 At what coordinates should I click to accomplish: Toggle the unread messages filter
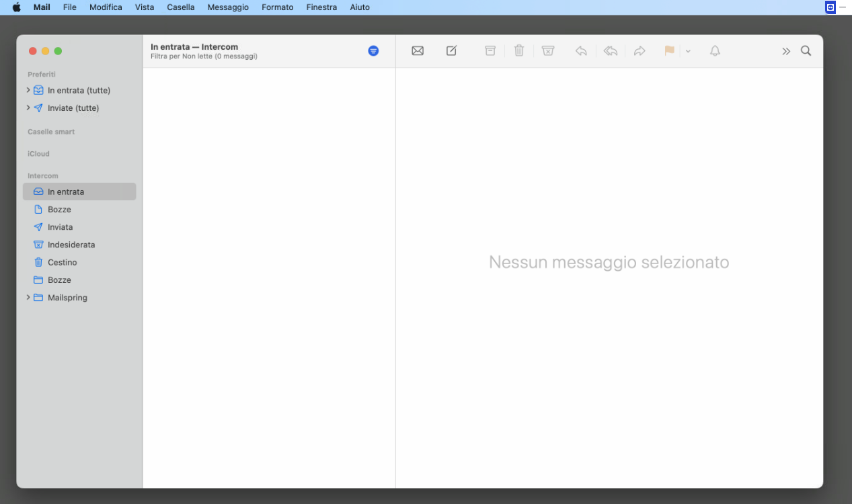pos(373,51)
